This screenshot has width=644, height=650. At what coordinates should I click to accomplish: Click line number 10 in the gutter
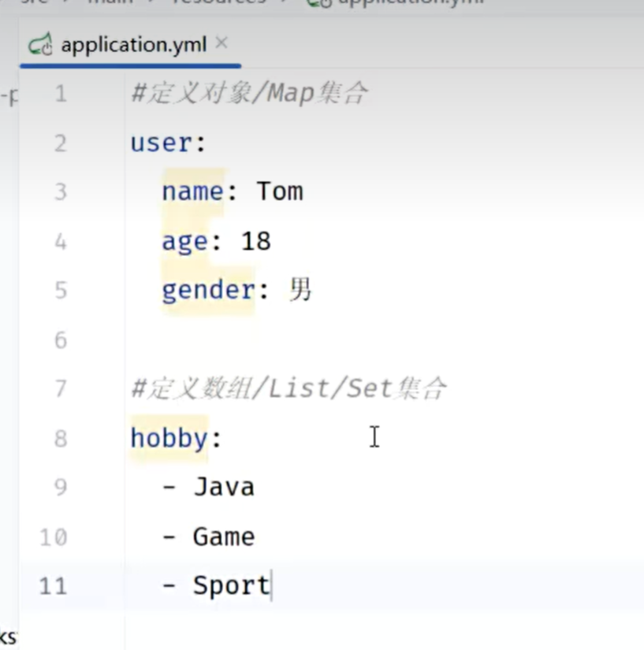[x=54, y=537]
